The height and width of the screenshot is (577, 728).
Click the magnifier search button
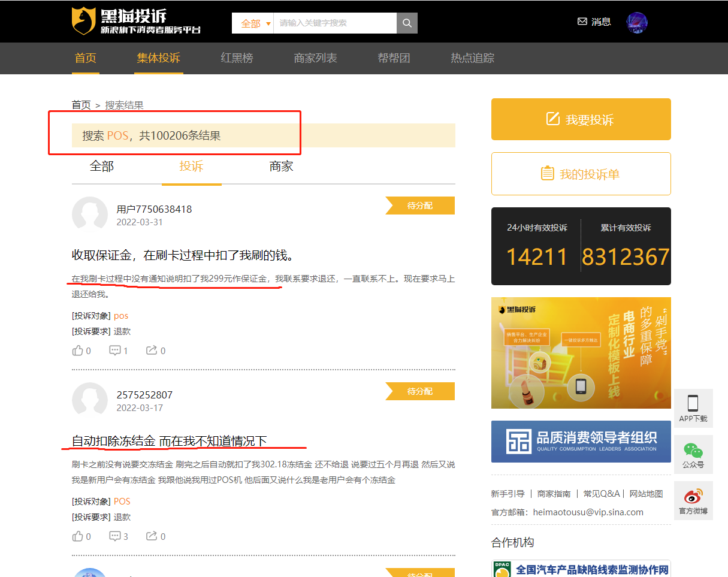pyautogui.click(x=407, y=23)
